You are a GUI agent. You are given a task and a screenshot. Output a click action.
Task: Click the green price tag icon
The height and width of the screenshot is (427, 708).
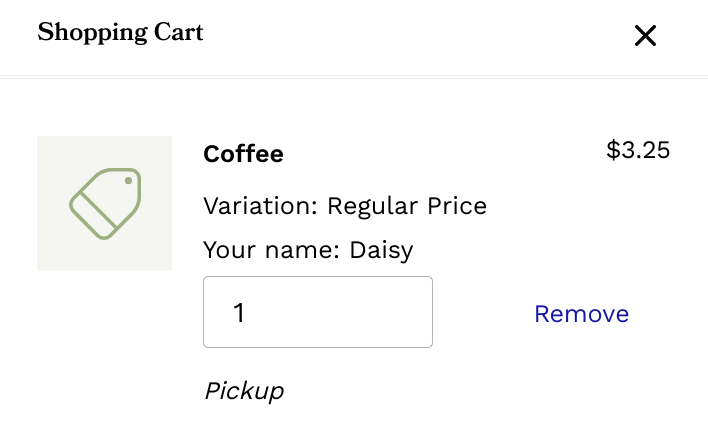tap(105, 203)
